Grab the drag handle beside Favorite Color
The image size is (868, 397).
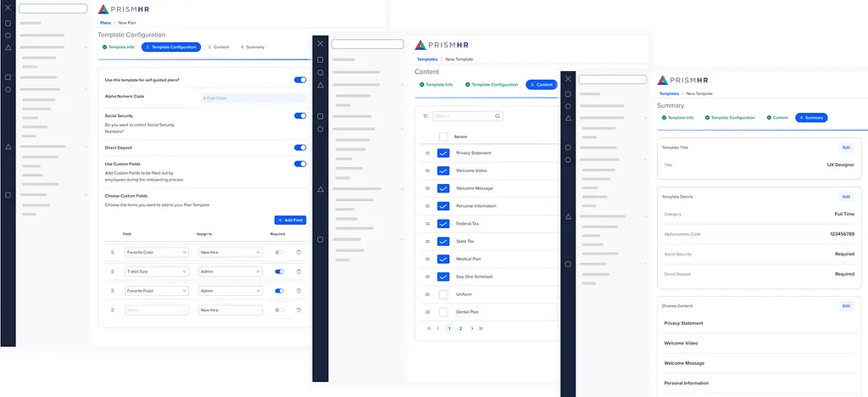click(113, 252)
